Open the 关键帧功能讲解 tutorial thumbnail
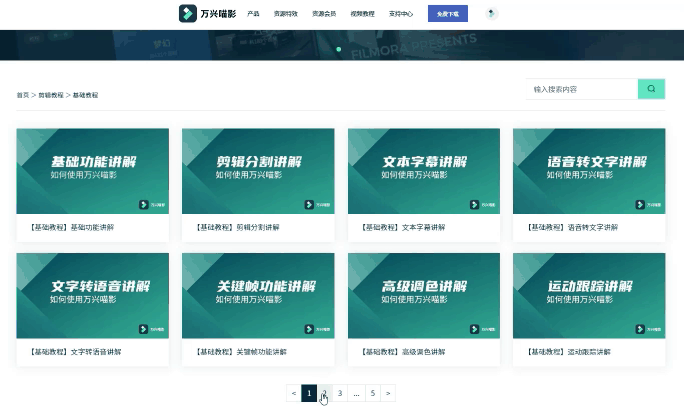684x406 pixels. (258, 296)
